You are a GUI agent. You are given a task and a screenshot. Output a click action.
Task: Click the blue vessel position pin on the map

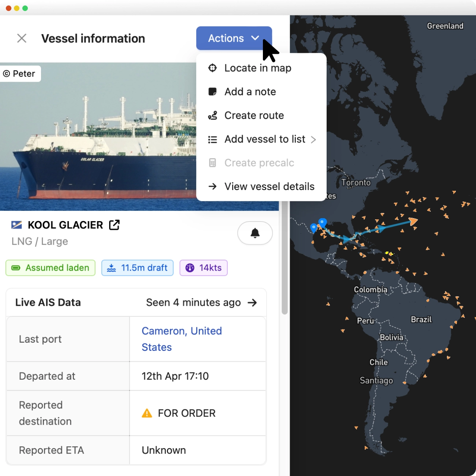coord(322,222)
